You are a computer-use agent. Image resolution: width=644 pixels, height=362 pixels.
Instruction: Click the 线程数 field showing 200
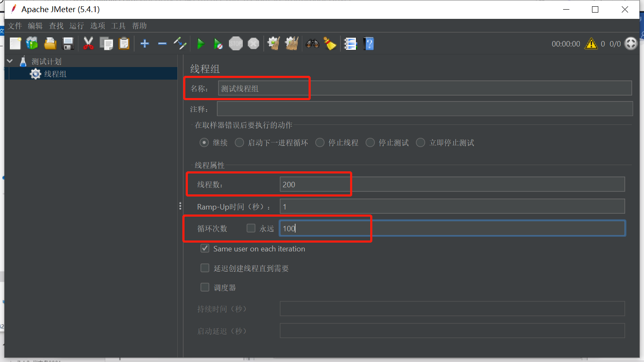(452, 184)
